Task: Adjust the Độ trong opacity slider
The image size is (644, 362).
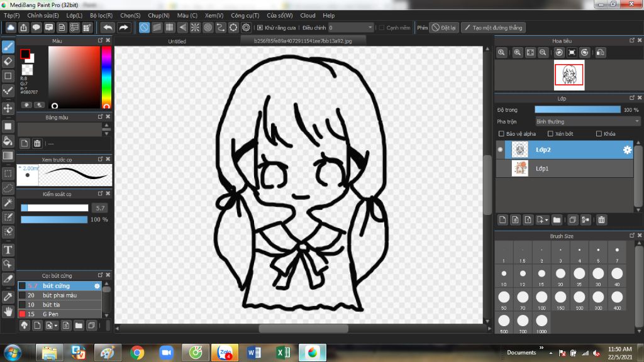Action: [577, 109]
